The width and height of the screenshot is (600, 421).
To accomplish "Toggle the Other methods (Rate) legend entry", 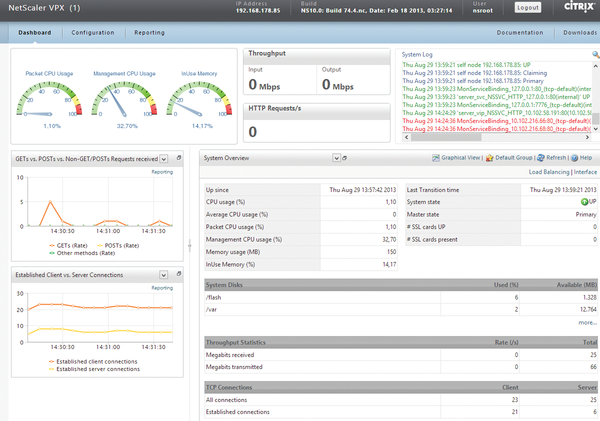I will tap(82, 253).
